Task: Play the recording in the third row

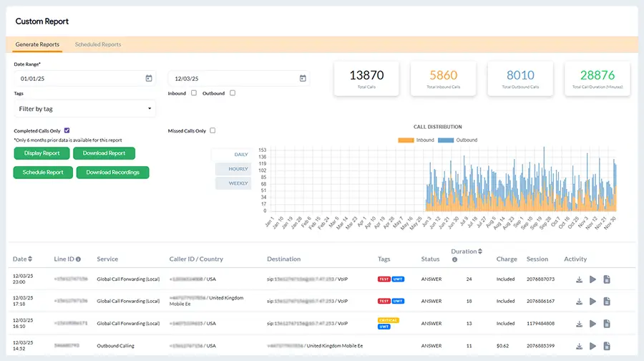Action: pyautogui.click(x=592, y=324)
